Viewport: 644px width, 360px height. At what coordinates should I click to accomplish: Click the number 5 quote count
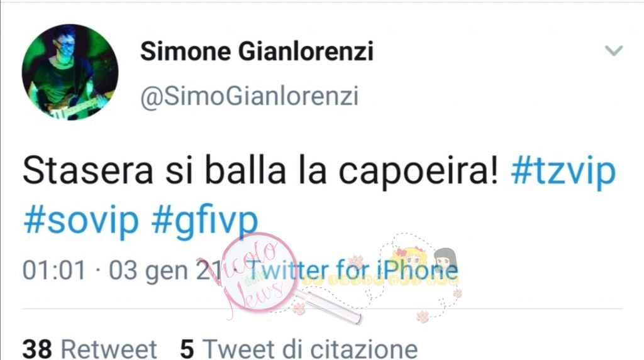(x=187, y=349)
